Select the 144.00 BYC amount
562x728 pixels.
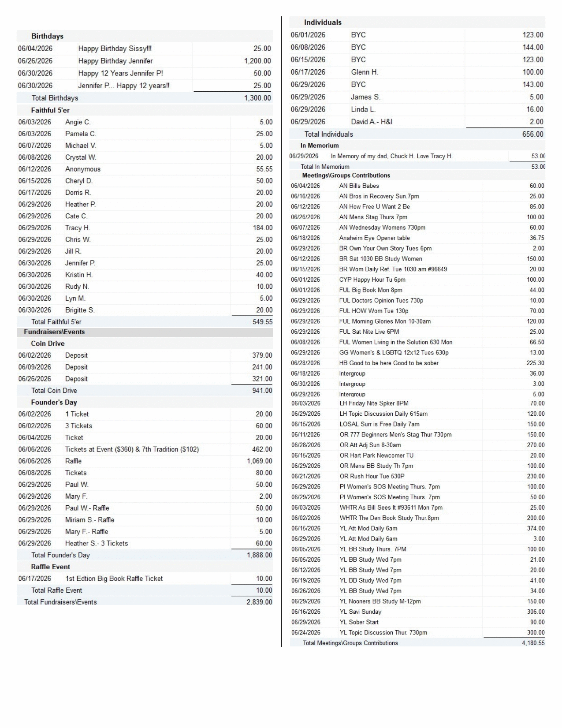pos(533,47)
